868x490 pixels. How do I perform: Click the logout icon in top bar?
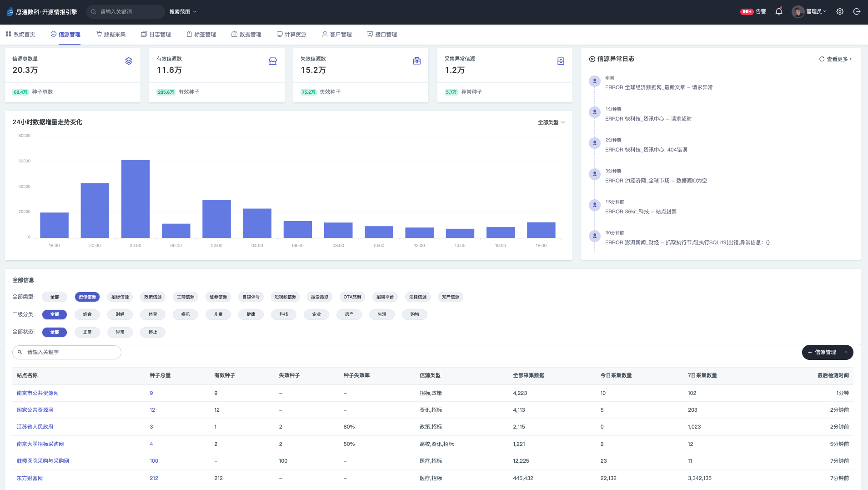pos(857,12)
